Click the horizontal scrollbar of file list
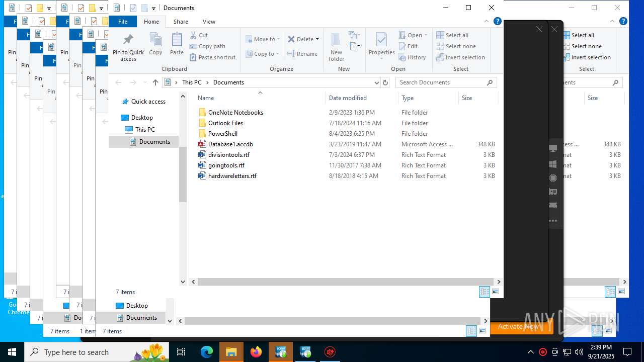 point(345,282)
